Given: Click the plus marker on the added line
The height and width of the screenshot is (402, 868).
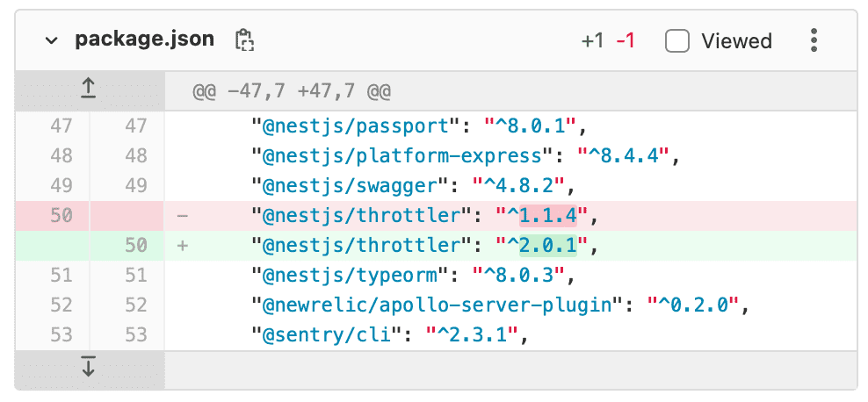Looking at the screenshot, I should tap(183, 246).
